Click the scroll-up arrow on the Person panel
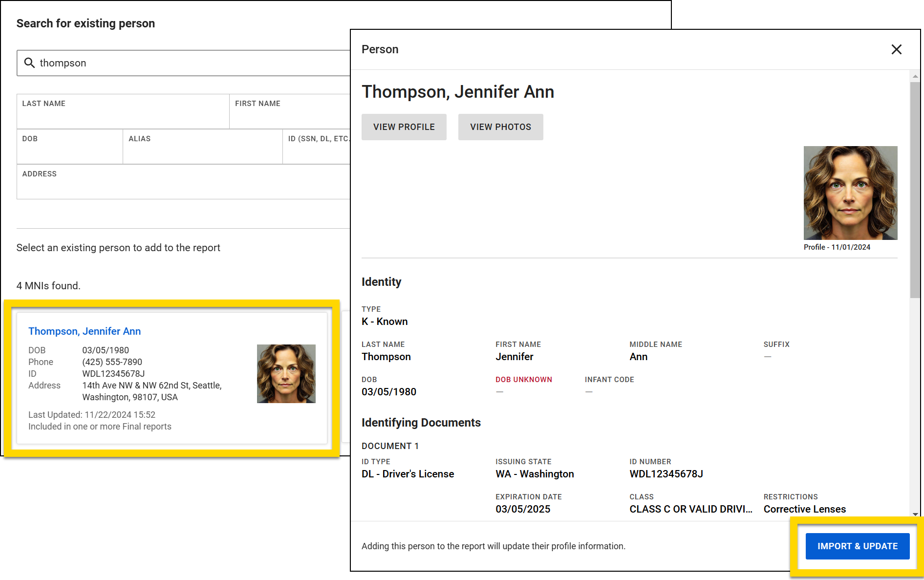The width and height of the screenshot is (924, 580). 914,77
